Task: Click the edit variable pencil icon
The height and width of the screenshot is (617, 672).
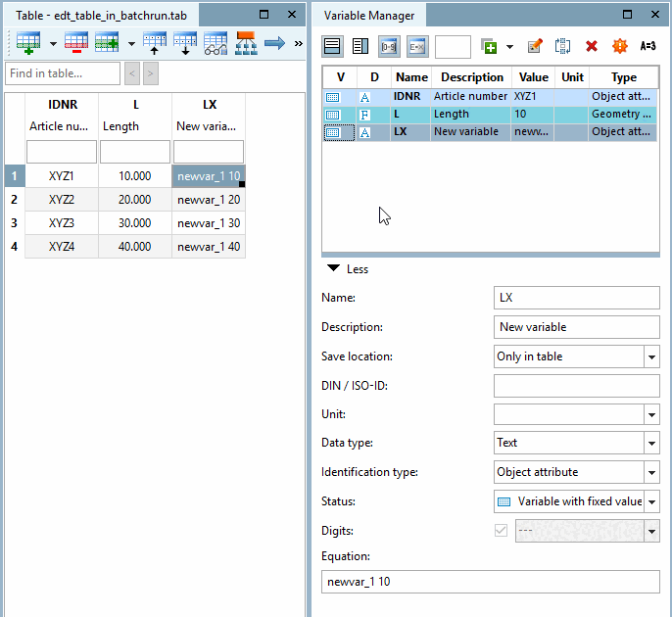Action: point(535,46)
